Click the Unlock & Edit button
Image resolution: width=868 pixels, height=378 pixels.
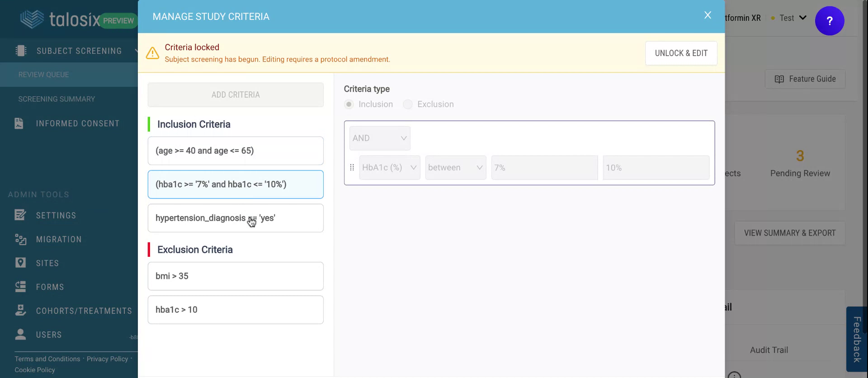tap(681, 53)
